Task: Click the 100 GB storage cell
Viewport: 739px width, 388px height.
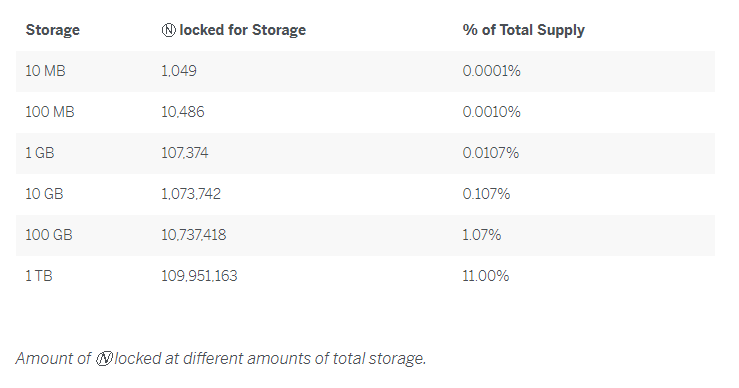Action: pos(49,235)
